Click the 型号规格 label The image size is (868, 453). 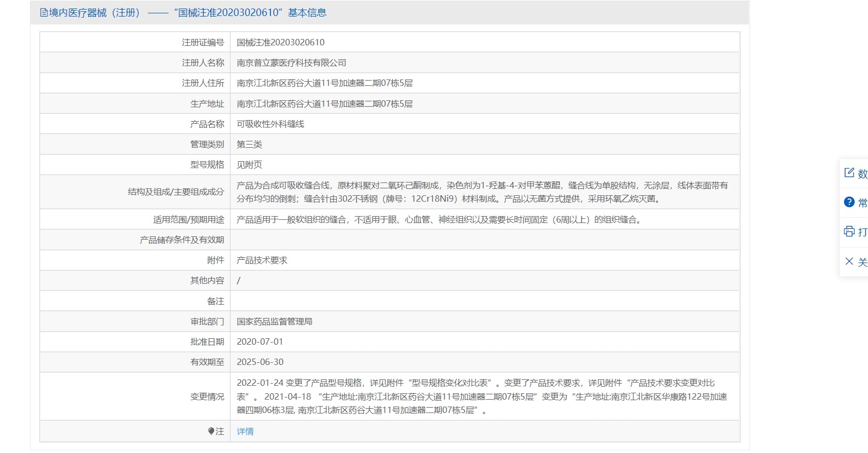207,164
